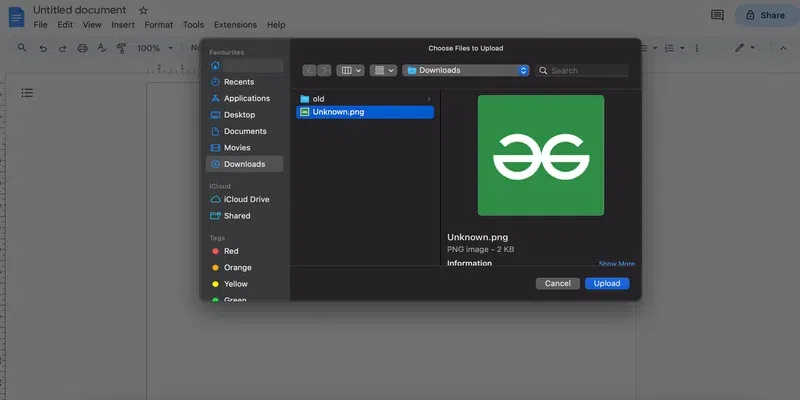This screenshot has width=800, height=400.
Task: Click Show More in the preview pane
Action: (x=616, y=263)
